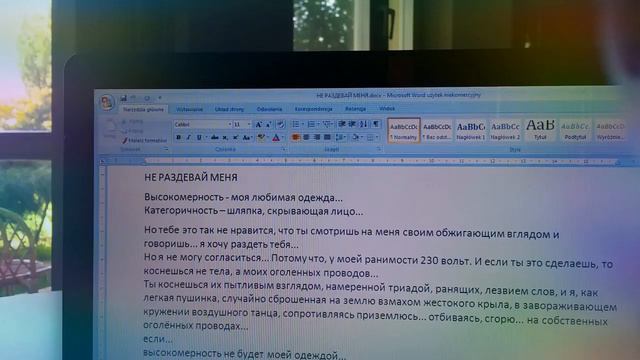Apply the Bez odstępów style
This screenshot has height=360, width=640.
point(437,131)
